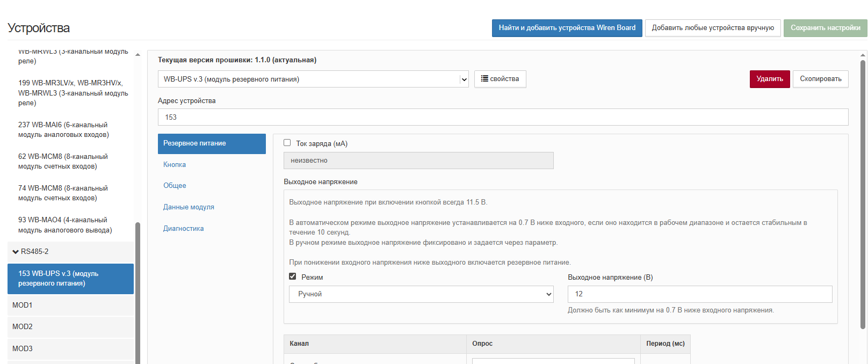Select the MOD2 port item
Image resolution: width=868 pixels, height=364 pixels.
(23, 327)
